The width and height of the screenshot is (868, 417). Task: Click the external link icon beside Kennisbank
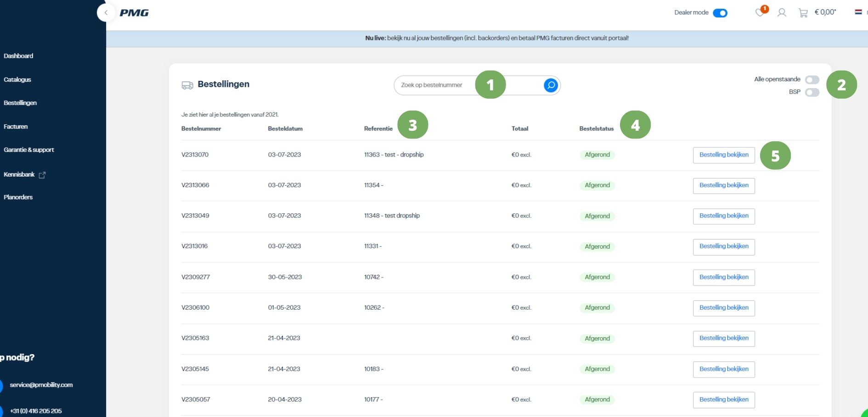[42, 175]
